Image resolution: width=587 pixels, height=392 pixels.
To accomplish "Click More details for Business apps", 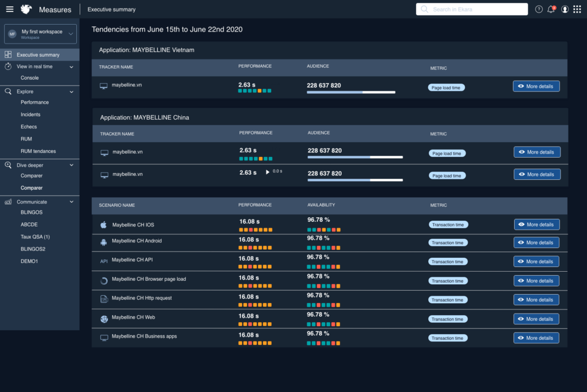I will 537,338.
